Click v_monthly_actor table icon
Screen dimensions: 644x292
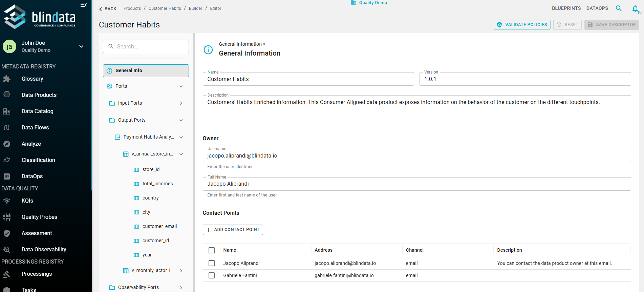126,271
